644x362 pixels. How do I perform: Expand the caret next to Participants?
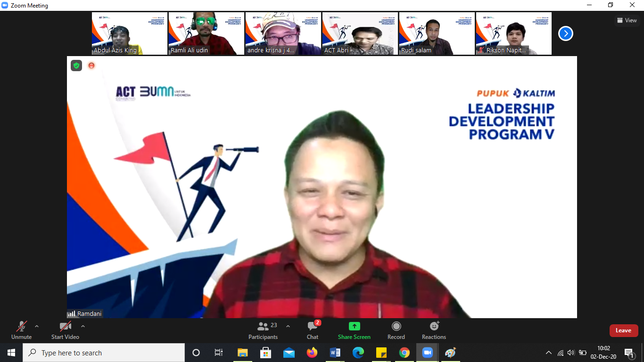(288, 326)
